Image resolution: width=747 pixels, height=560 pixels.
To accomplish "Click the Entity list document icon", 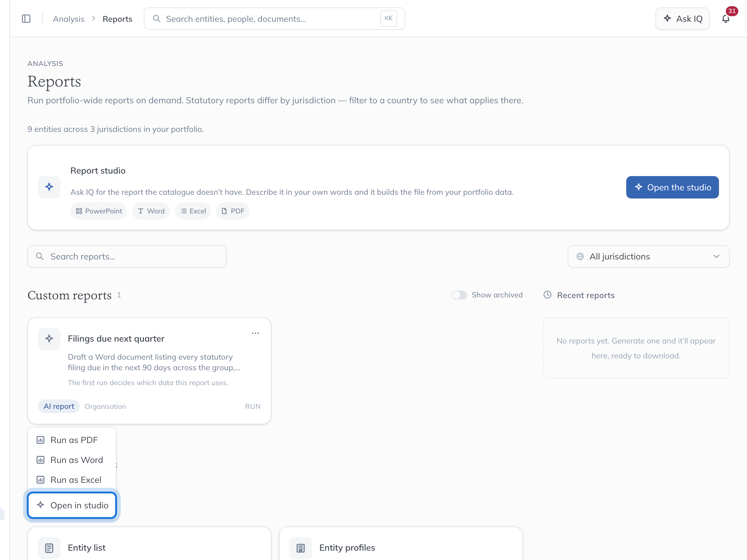I will click(x=49, y=548).
